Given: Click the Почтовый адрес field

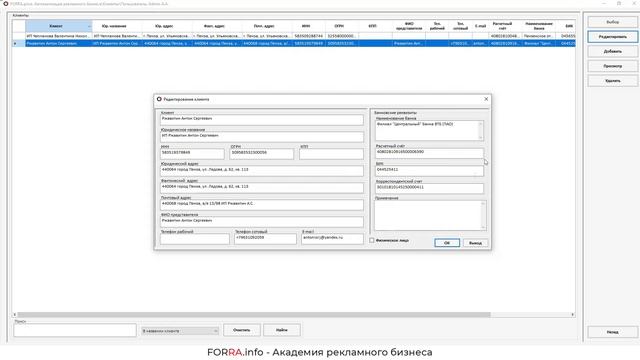Looking at the screenshot, I should 262,205.
